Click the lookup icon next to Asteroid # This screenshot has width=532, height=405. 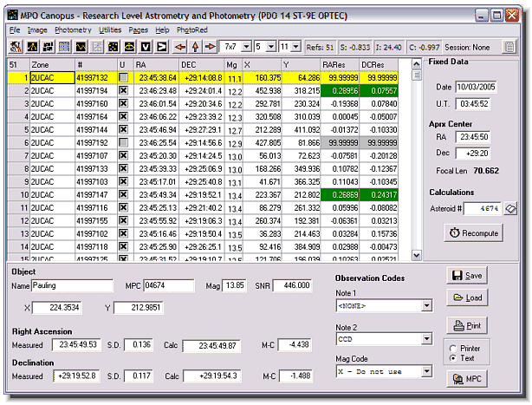click(510, 209)
